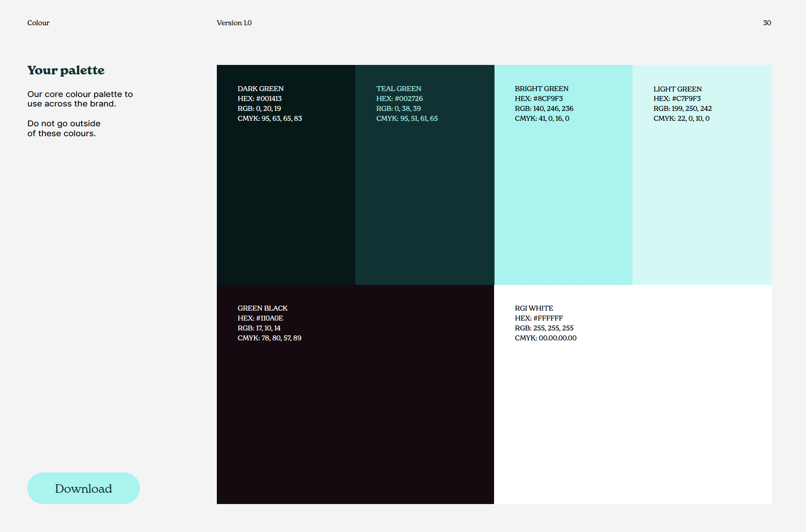Viewport: 806px width, 532px height.
Task: Click the HEX #8CF9F3 value text
Action: point(539,99)
